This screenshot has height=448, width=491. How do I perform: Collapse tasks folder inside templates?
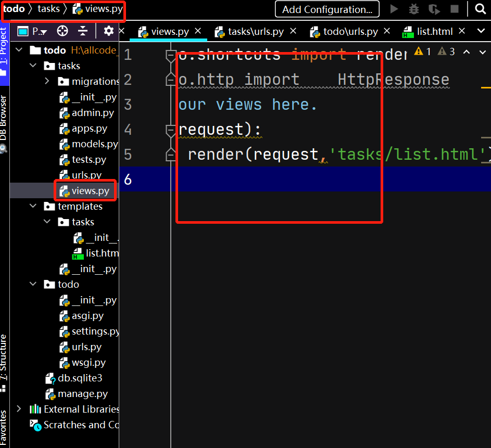click(47, 222)
